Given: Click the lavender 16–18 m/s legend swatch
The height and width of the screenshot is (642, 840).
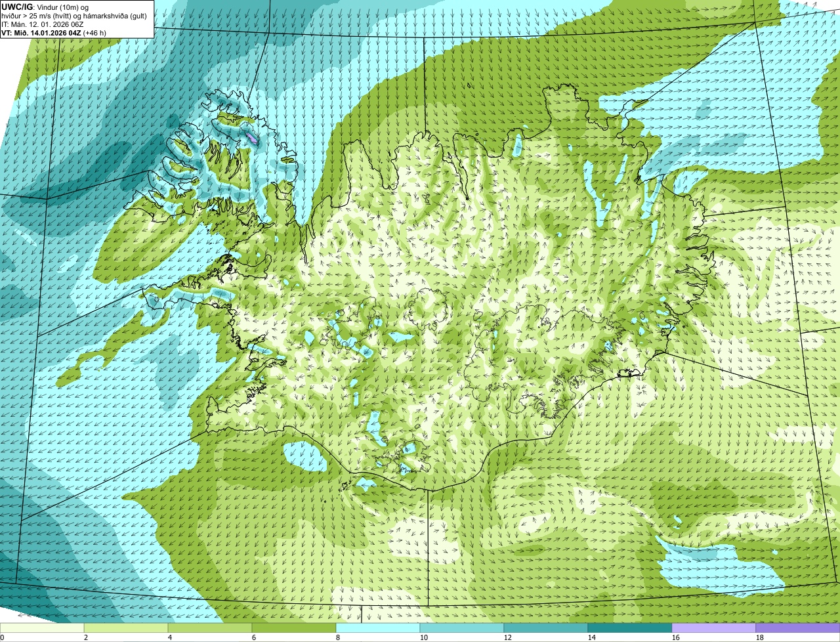Looking at the screenshot, I should [714, 628].
